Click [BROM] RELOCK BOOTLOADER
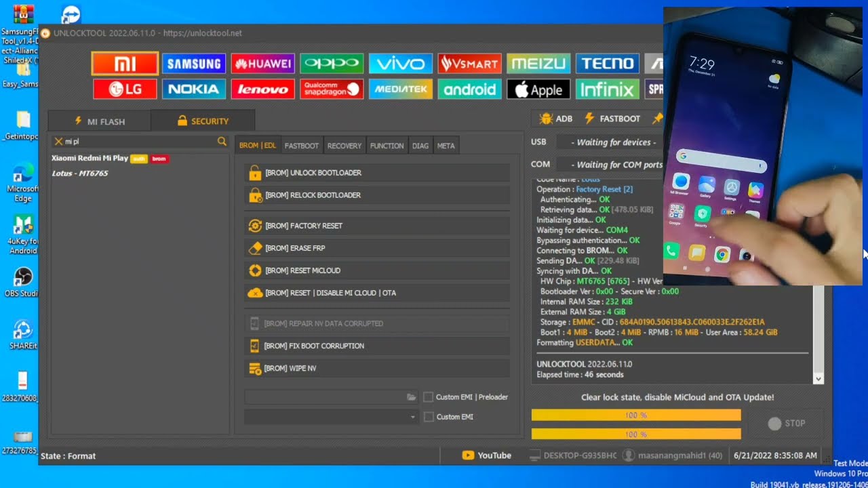 click(x=376, y=195)
